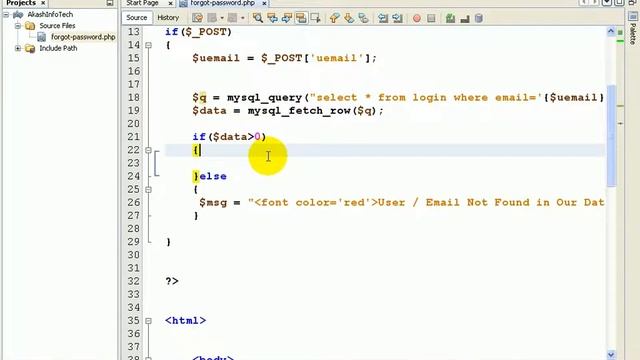Jump to Next Bookmark icon

tap(349, 18)
